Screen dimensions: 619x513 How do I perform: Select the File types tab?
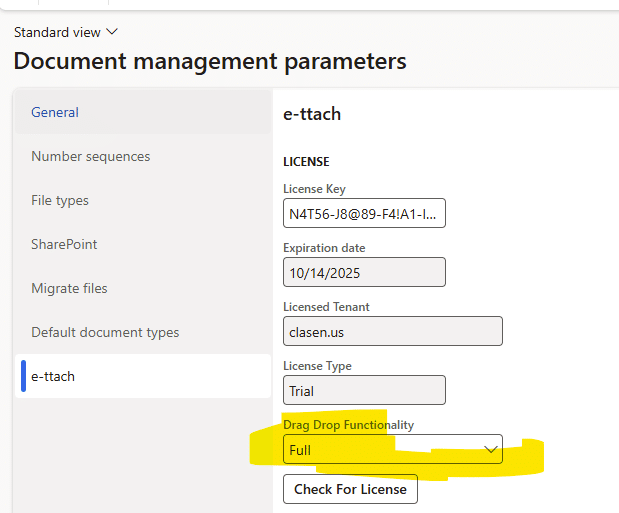pos(60,200)
